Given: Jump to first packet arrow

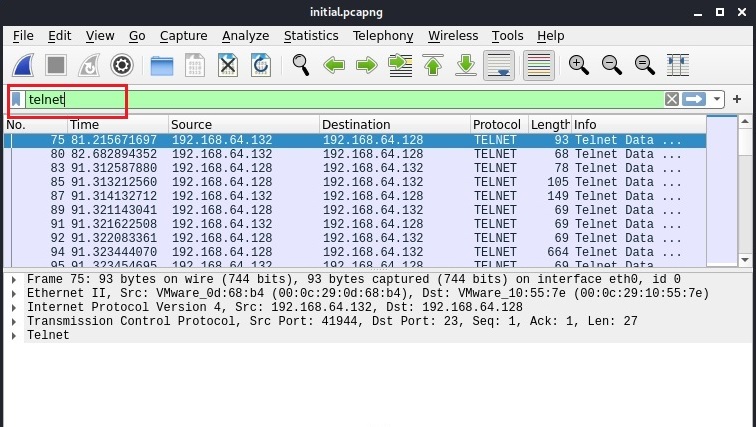Looking at the screenshot, I should tap(432, 65).
